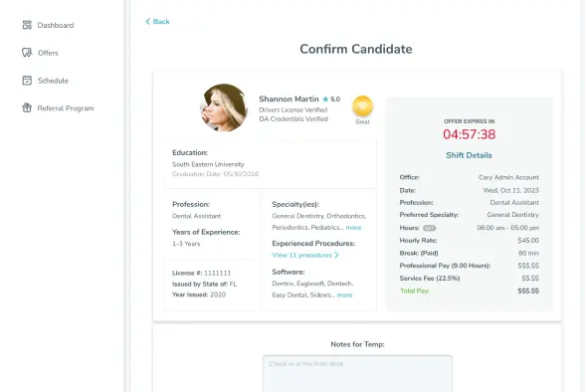Click Drivers License Verified text
585x392 pixels.
click(x=293, y=110)
